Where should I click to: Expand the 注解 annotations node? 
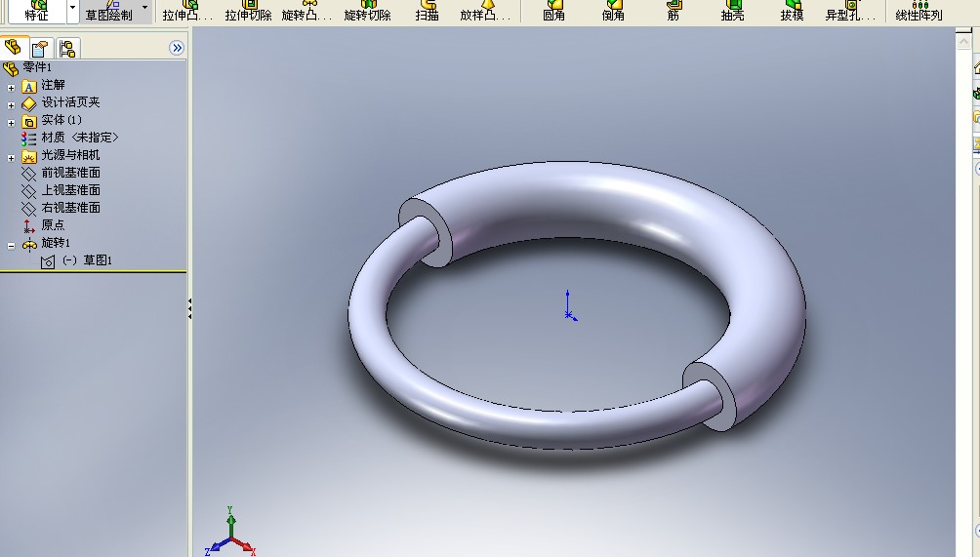(x=11, y=88)
